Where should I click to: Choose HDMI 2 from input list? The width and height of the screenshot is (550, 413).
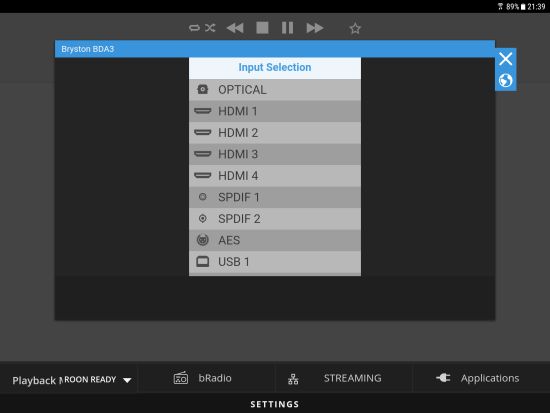click(x=275, y=133)
